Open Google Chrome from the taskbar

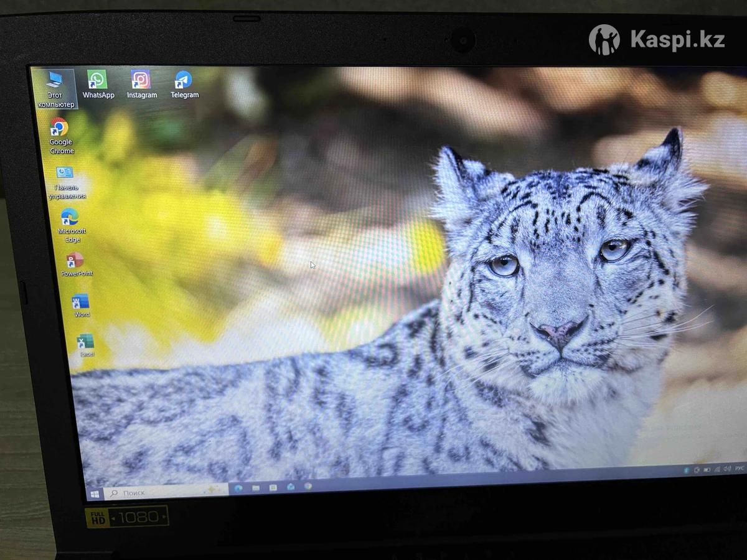308,486
